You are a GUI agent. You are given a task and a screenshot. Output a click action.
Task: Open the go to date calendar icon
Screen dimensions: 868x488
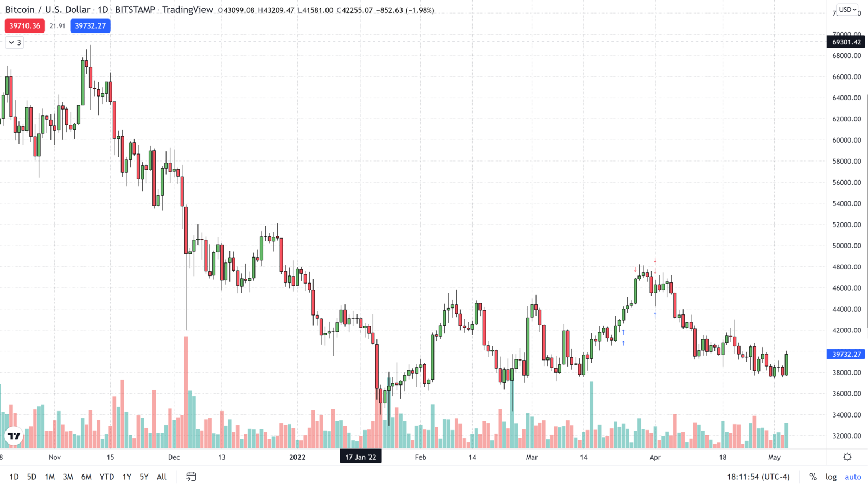pyautogui.click(x=191, y=477)
